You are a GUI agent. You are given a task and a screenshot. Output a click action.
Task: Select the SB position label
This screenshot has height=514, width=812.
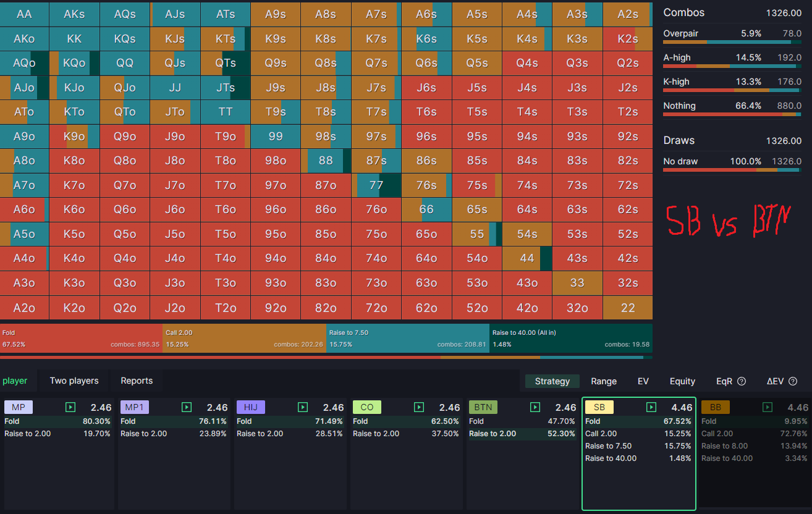(x=599, y=407)
